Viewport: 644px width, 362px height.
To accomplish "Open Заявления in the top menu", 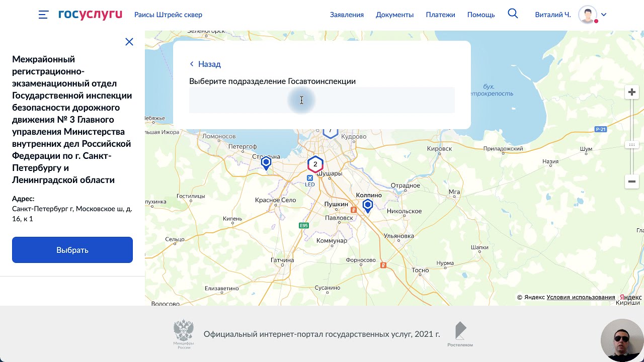I will [347, 15].
